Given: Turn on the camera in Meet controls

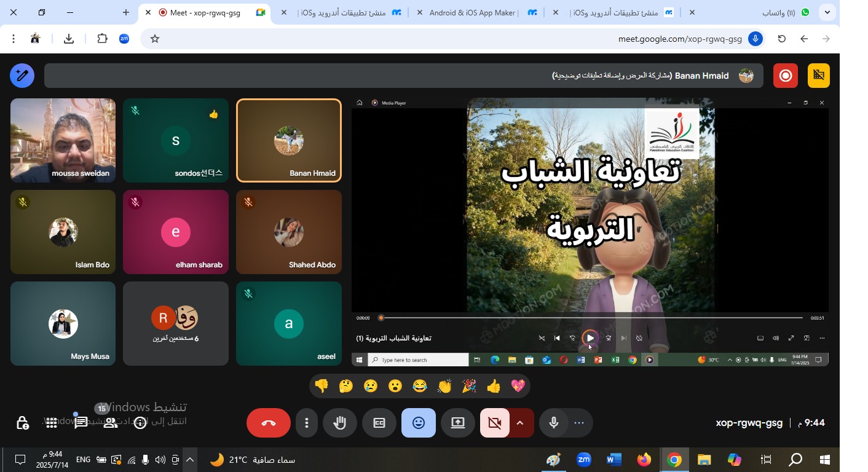Looking at the screenshot, I should (494, 423).
